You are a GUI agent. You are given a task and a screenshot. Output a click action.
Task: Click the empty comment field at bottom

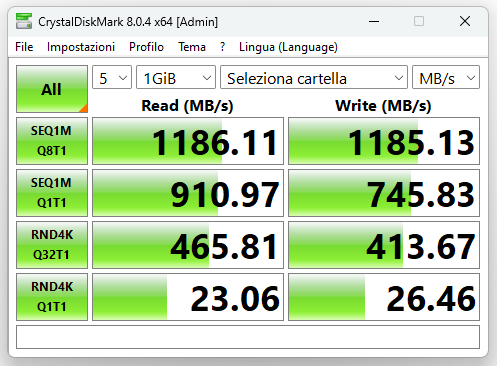pos(248,337)
